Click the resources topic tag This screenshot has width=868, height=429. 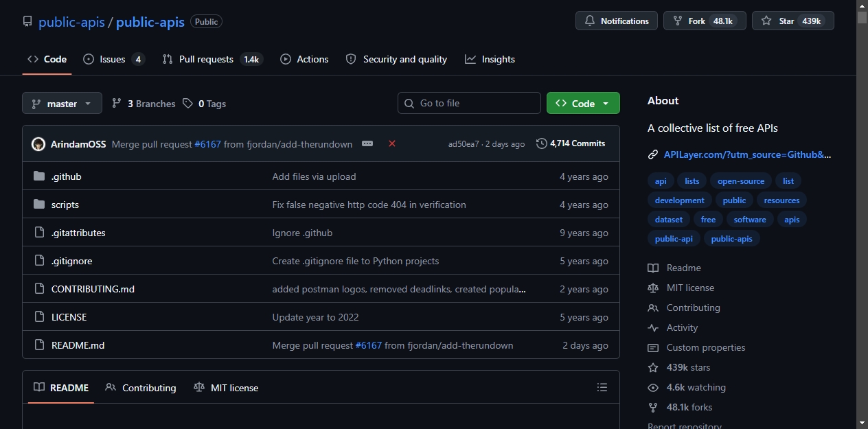[781, 200]
